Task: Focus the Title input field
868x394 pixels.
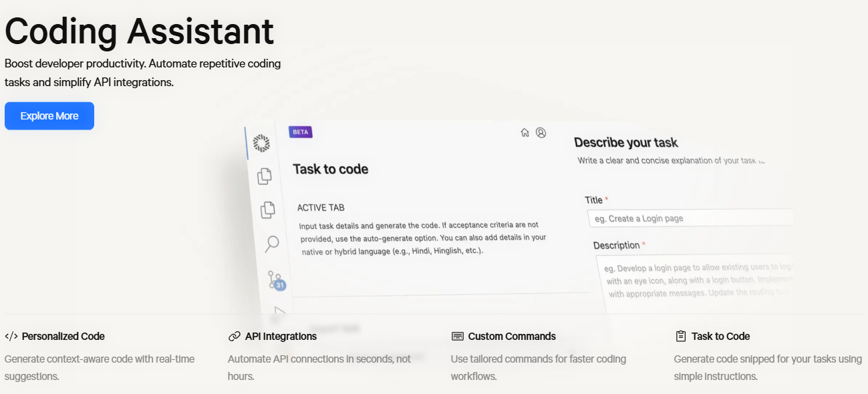Action: coord(690,218)
